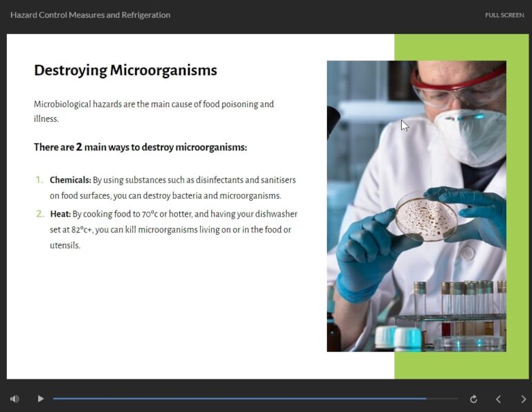Click the list number 1 marker
The image size is (532, 412).
click(x=39, y=180)
